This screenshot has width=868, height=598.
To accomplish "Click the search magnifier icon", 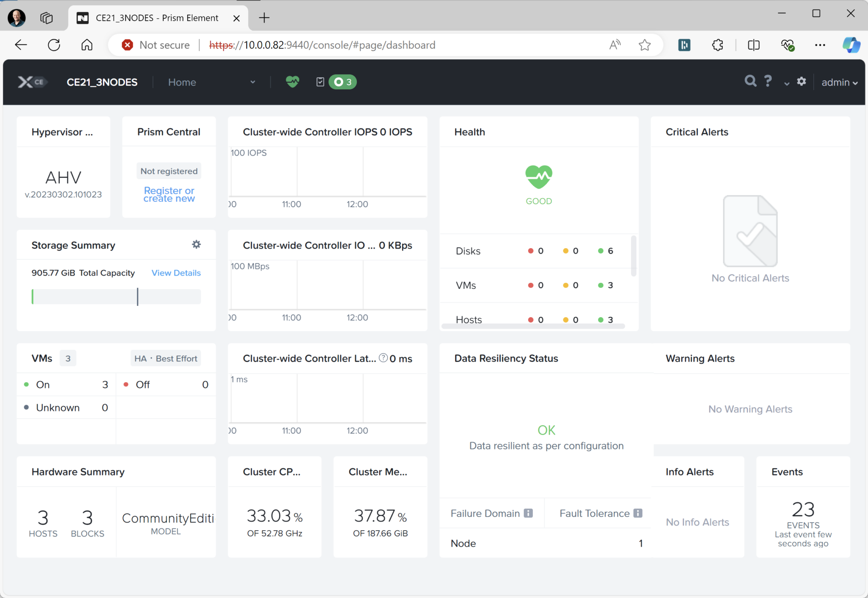I will click(x=750, y=81).
